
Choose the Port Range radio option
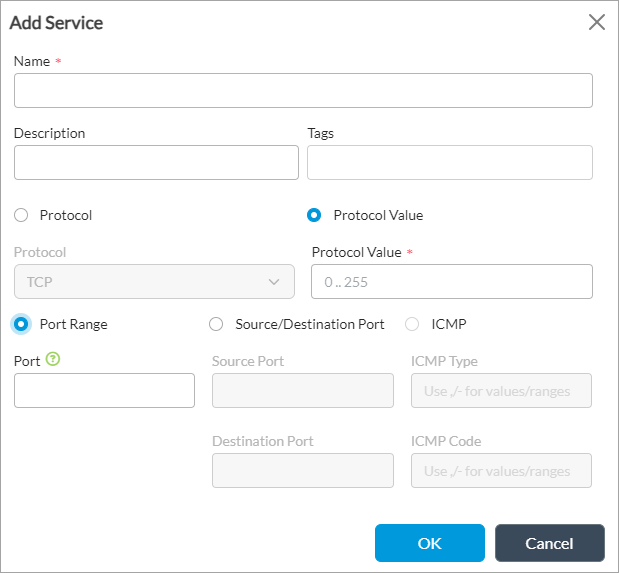click(x=21, y=324)
